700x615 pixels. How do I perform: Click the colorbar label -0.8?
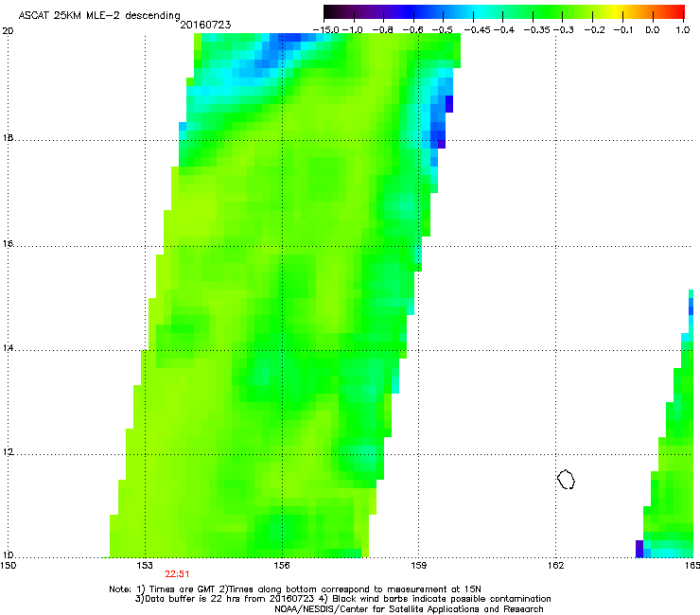[x=382, y=30]
